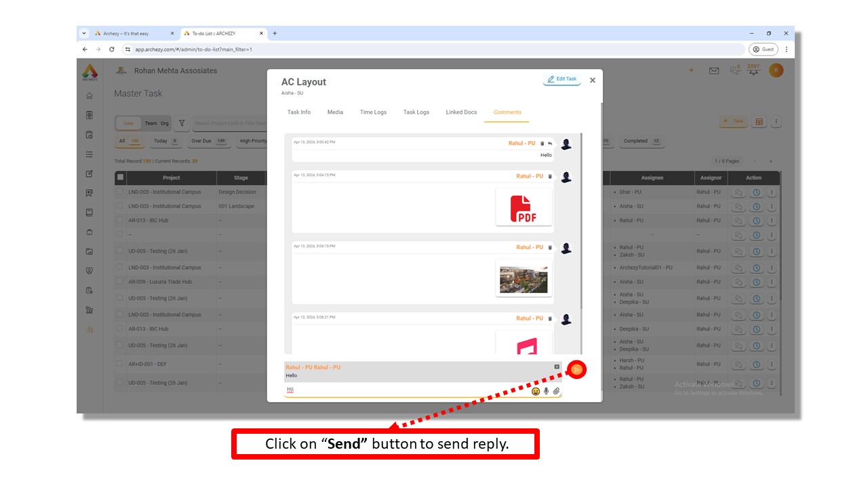
Task: Click the plus icon in top header
Action: click(691, 70)
